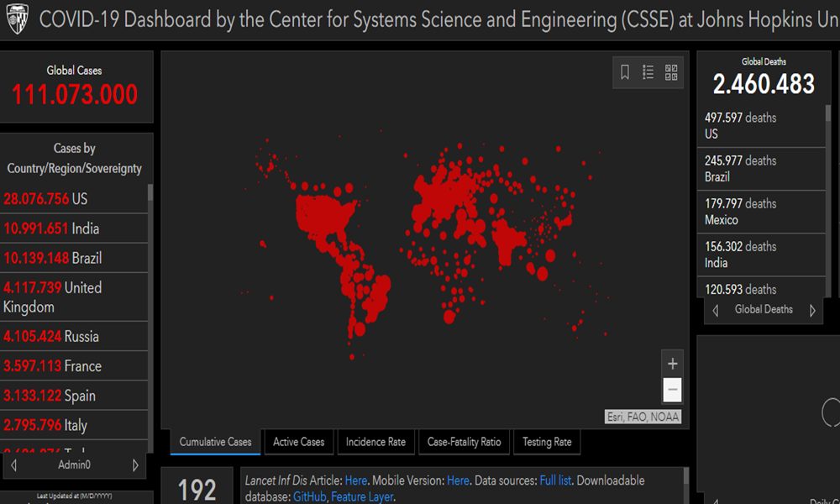The width and height of the screenshot is (840, 504).
Task: Switch to Incidence Rate tab
Action: (375, 442)
